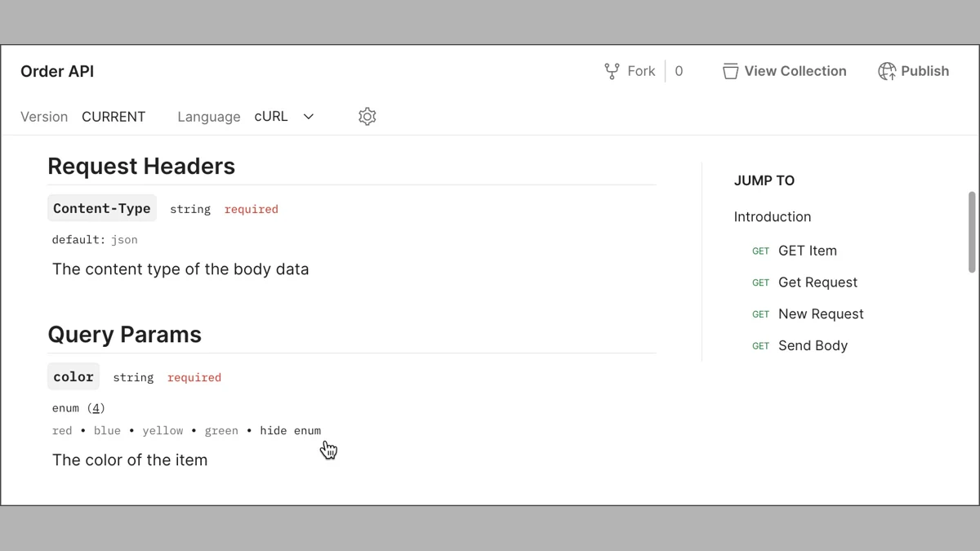Jump to Introduction section
980x551 pixels.
(x=773, y=217)
